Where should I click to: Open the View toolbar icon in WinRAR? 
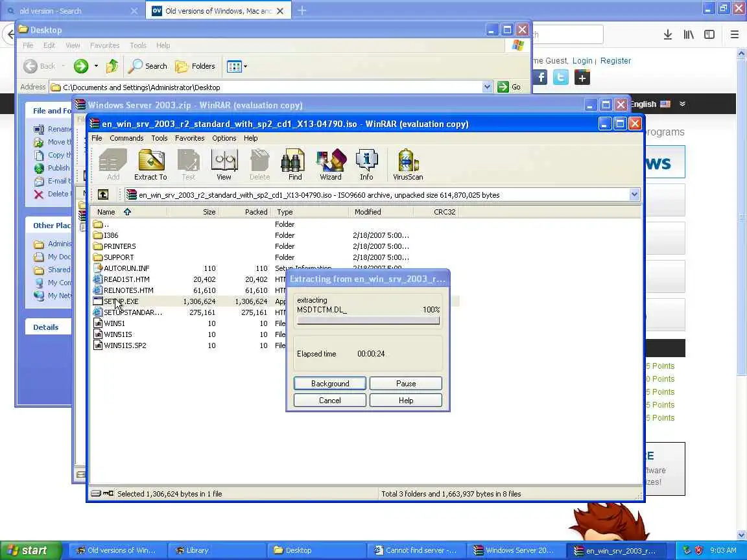224,165
